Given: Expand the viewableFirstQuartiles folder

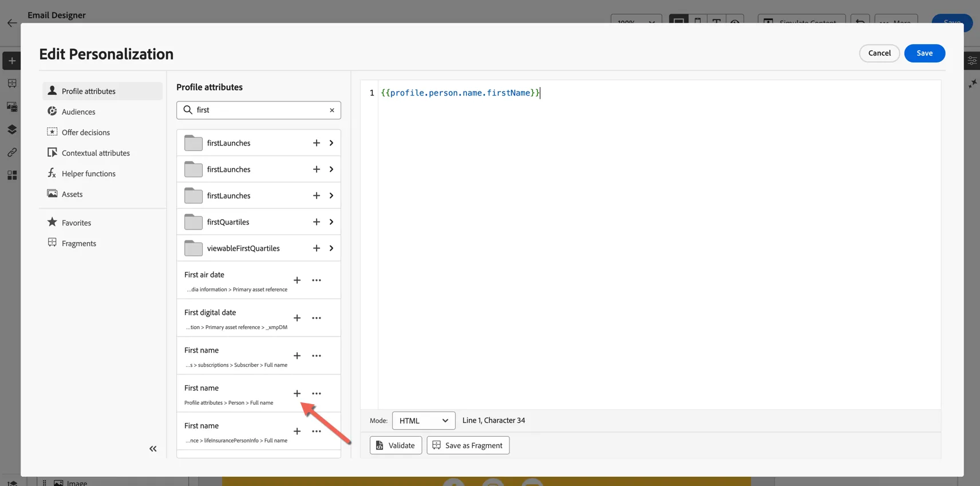Looking at the screenshot, I should [331, 248].
